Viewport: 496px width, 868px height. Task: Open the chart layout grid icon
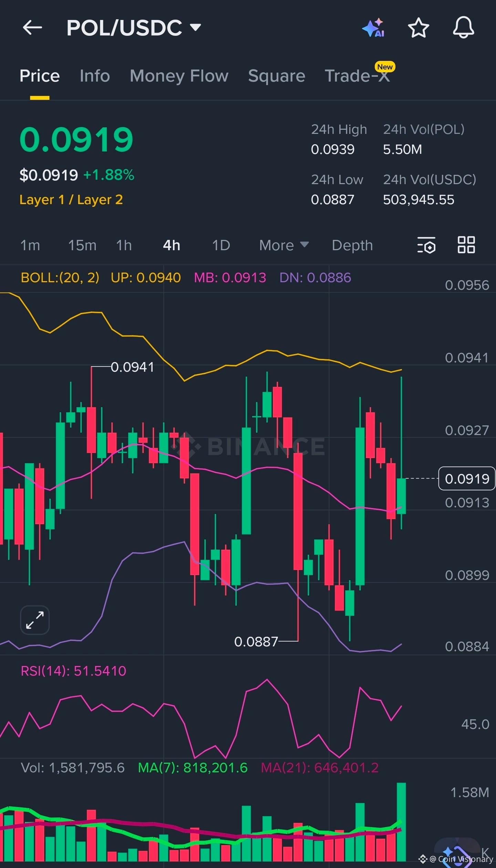point(466,245)
